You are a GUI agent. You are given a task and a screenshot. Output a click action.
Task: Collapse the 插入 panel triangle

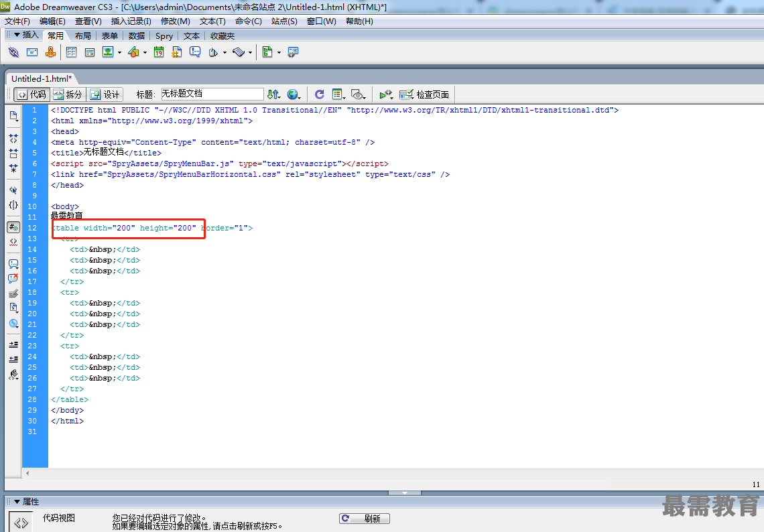17,35
